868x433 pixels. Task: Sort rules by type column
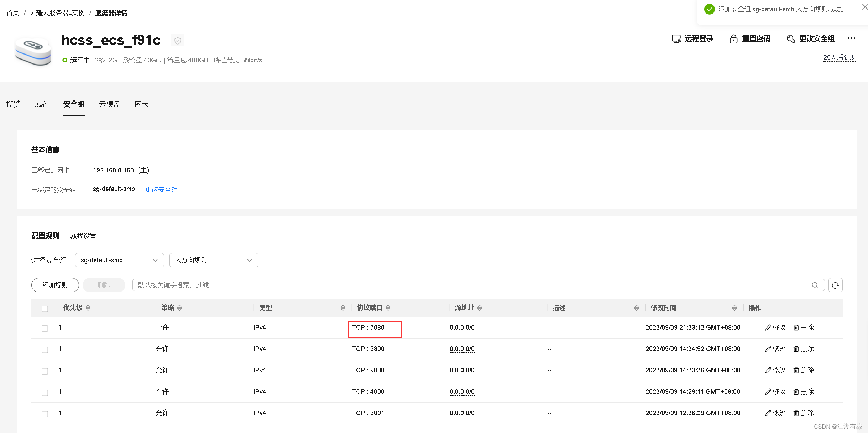pyautogui.click(x=343, y=308)
